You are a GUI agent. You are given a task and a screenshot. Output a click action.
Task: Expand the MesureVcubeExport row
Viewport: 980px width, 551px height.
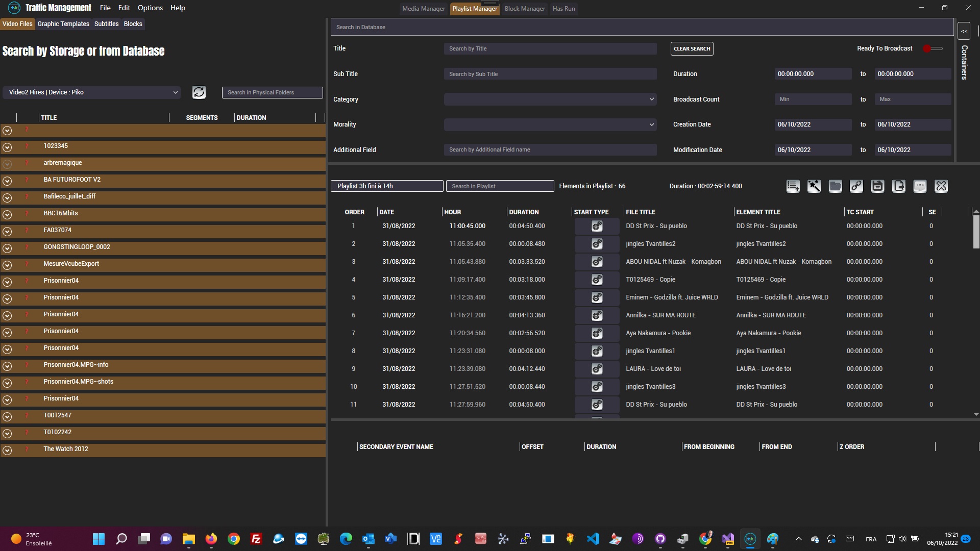tap(7, 265)
